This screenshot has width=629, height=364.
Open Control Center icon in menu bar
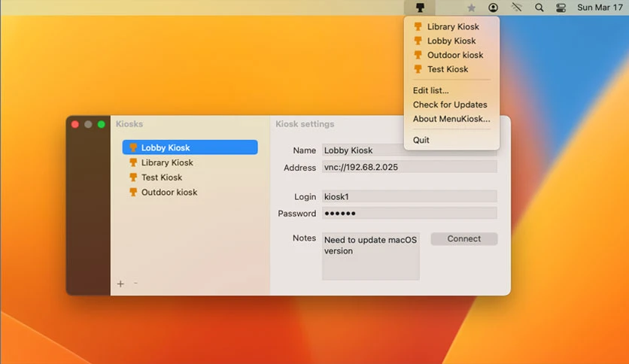point(561,8)
